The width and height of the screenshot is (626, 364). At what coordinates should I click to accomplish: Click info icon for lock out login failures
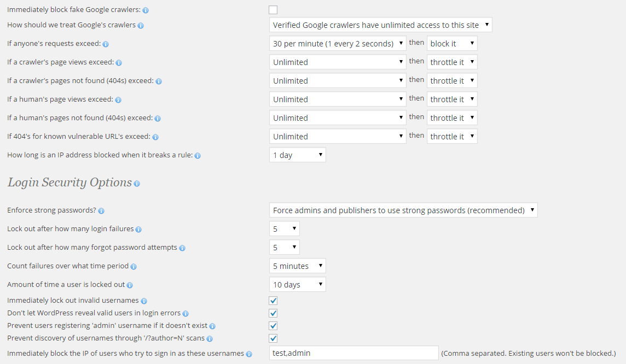tap(138, 230)
